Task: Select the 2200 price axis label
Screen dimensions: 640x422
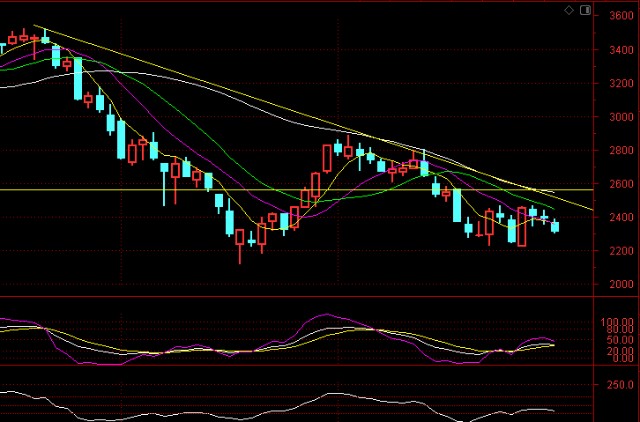Action: 620,251
